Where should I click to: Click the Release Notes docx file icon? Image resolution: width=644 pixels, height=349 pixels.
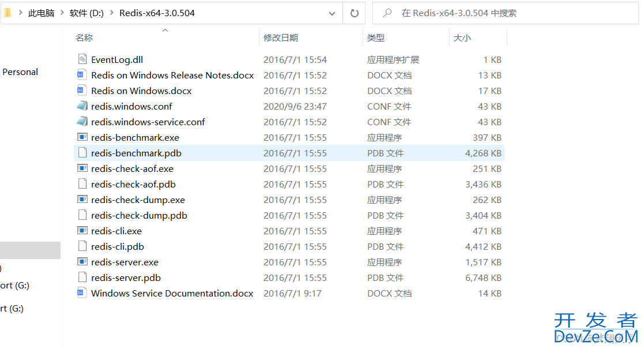[x=82, y=75]
